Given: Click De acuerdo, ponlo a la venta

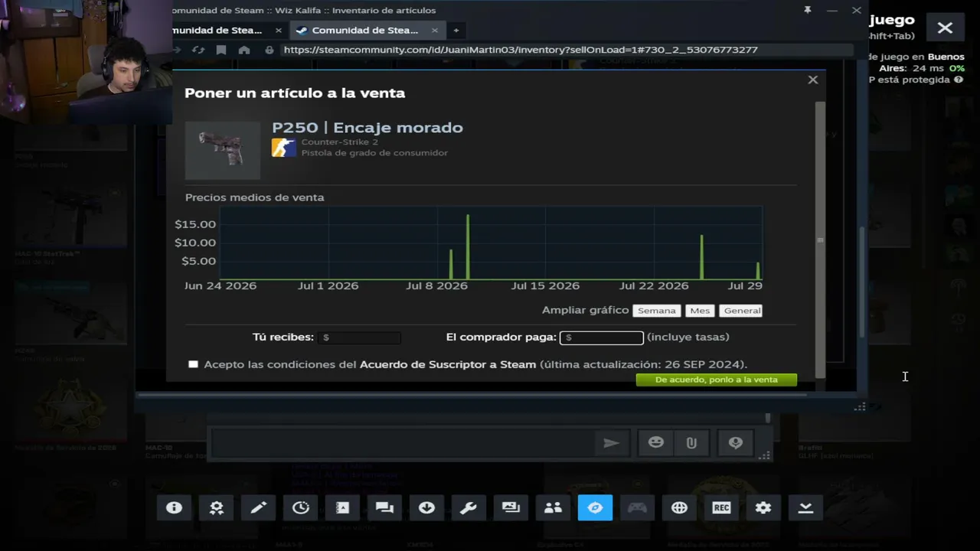Looking at the screenshot, I should pos(716,380).
